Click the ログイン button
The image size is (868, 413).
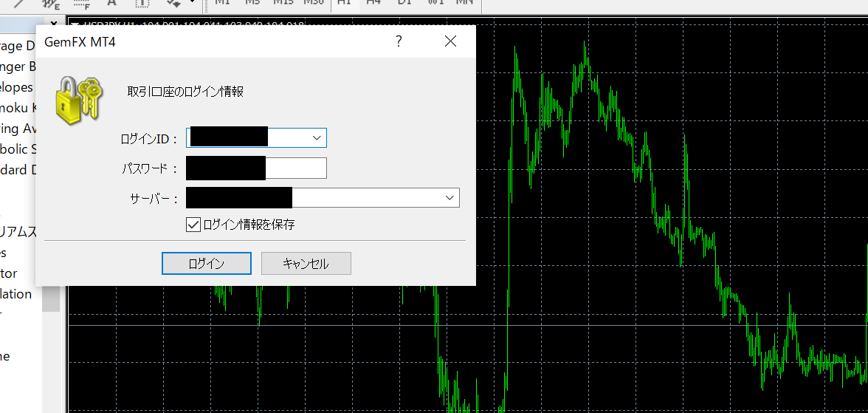tap(207, 263)
